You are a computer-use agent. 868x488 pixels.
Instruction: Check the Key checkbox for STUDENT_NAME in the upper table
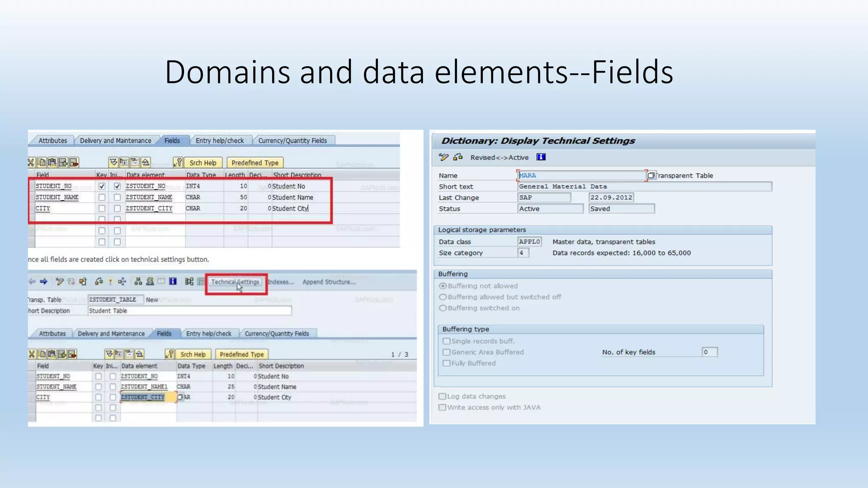point(102,197)
